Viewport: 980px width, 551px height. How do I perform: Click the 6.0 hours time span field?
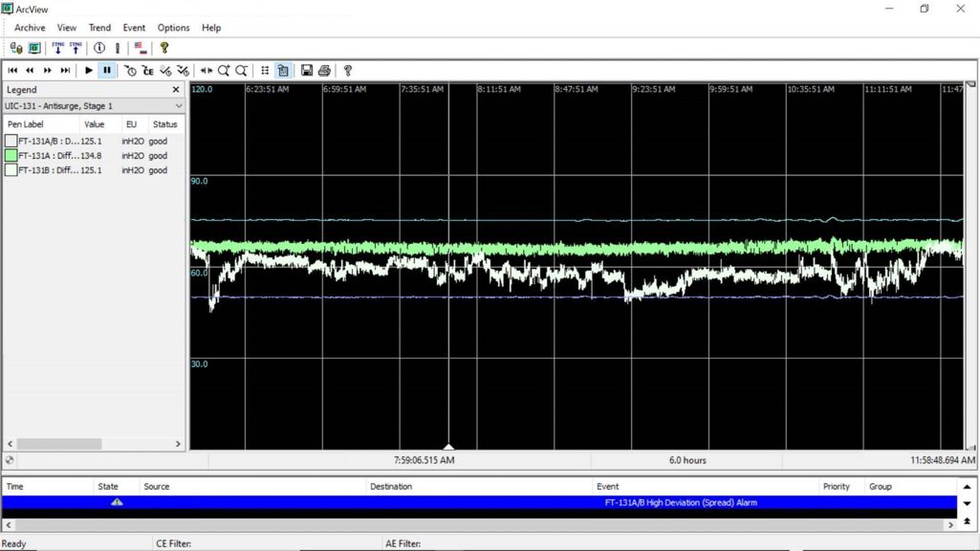(687, 460)
